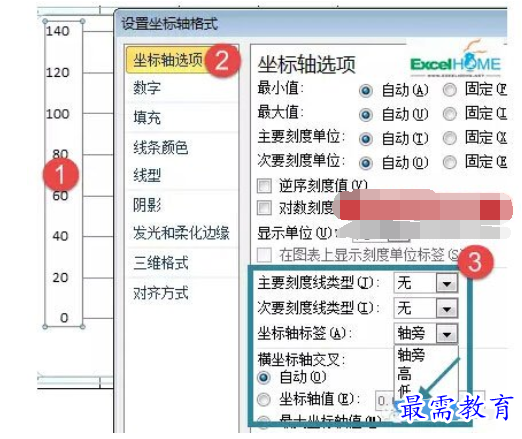Select 固定 radio for 最大值
Viewport: 522px width, 439px height.
450,114
